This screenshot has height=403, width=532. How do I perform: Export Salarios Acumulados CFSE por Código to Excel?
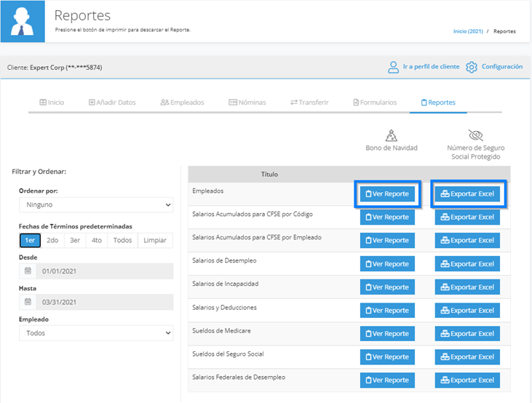point(467,217)
